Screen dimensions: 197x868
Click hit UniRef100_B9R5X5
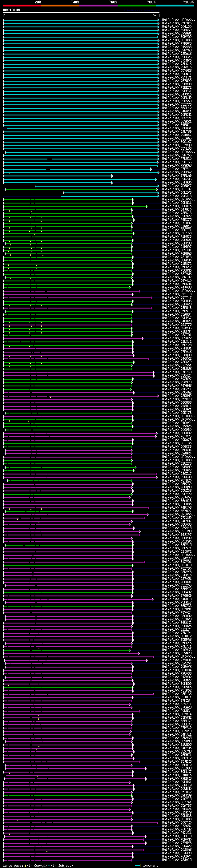(x=177, y=687)
